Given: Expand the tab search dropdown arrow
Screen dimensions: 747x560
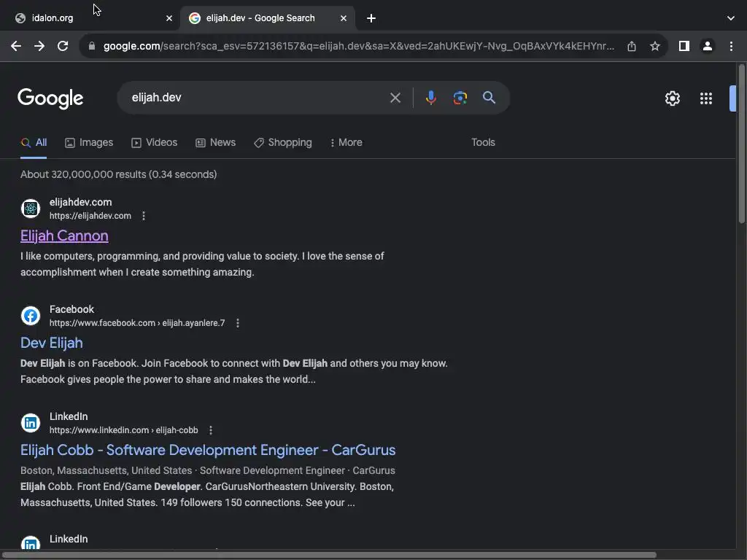Looking at the screenshot, I should pyautogui.click(x=731, y=18).
